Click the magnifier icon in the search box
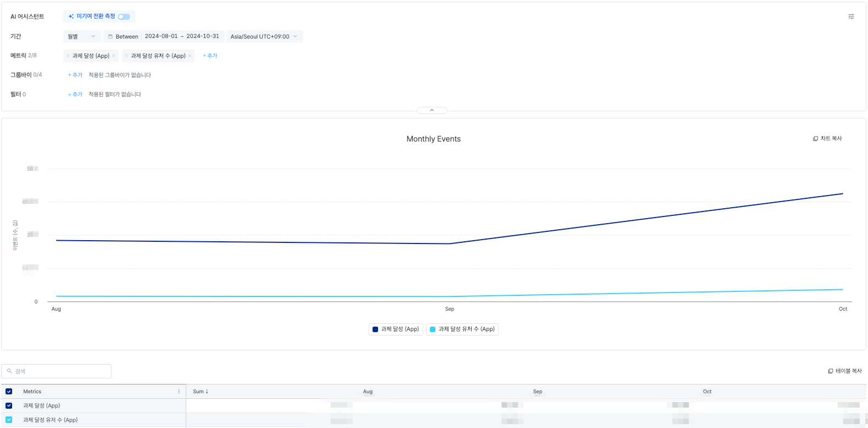 tap(9, 371)
